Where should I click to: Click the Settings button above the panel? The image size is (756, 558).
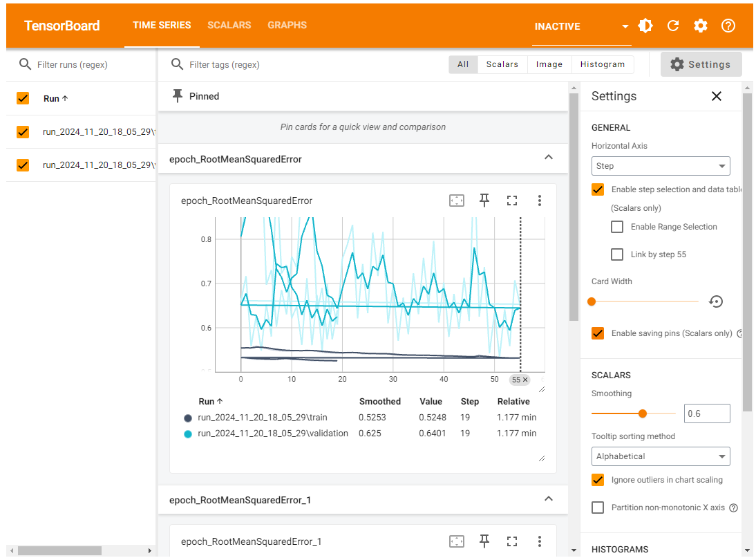tap(701, 64)
